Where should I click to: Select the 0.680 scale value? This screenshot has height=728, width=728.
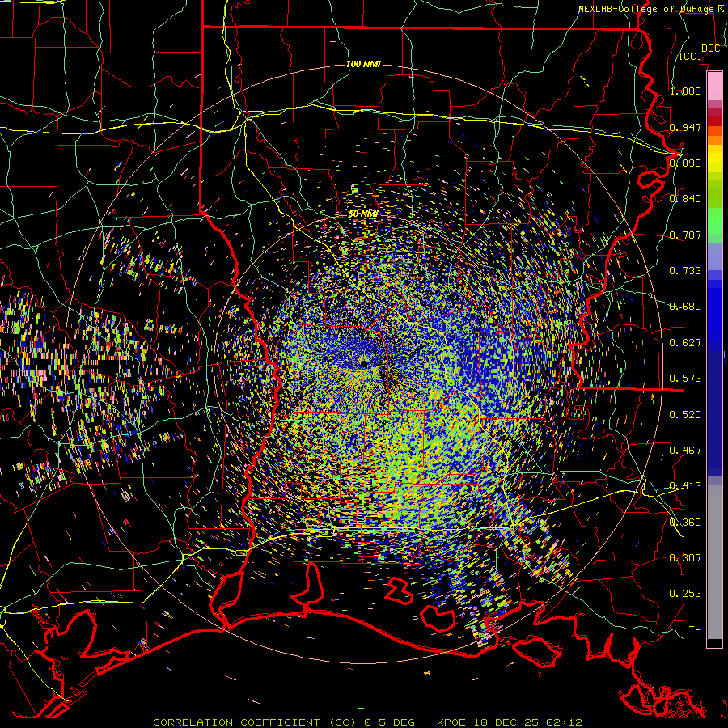tap(685, 307)
